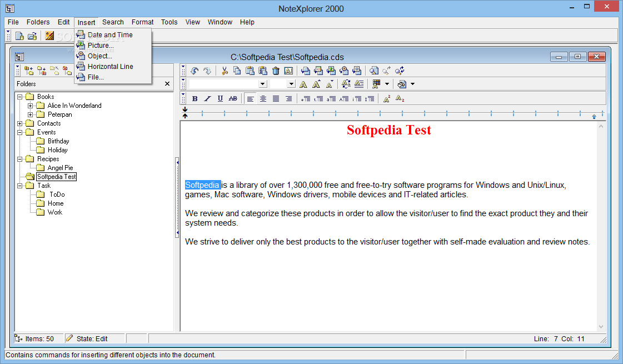Expand the Peterpan folder
Image resolution: width=623 pixels, height=364 pixels.
30,114
